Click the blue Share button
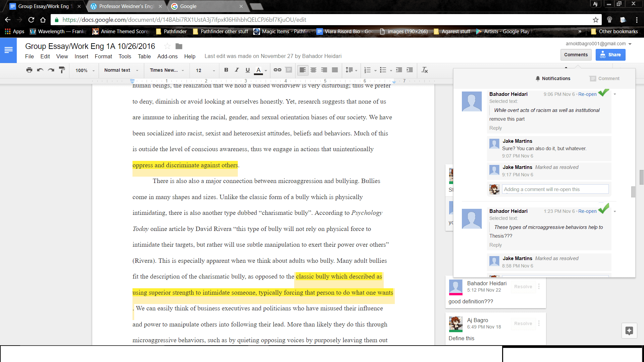 coord(610,55)
